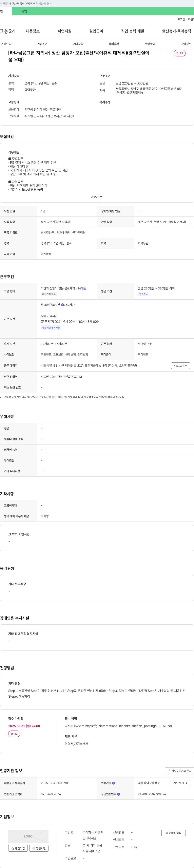This screenshot has width=194, height=868.
Task: Click the 근무시간 협의가능 tag
Action: click(x=51, y=327)
